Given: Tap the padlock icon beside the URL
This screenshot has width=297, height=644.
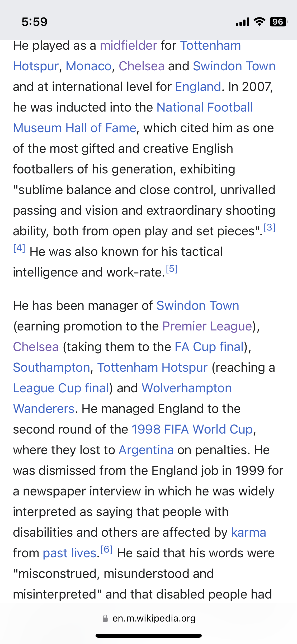Looking at the screenshot, I should 105,618.
